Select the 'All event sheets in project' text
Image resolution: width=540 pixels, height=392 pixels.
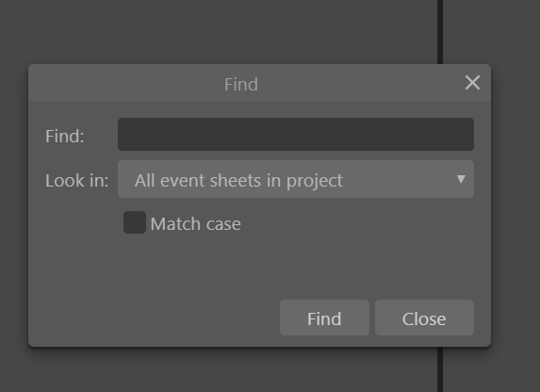[x=238, y=181]
